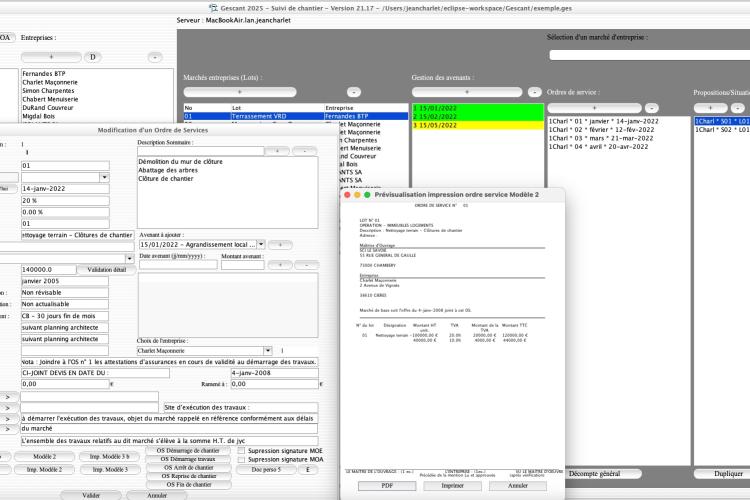Enable Supression signature MOA checkbox
The height and width of the screenshot is (500, 750).
click(241, 460)
